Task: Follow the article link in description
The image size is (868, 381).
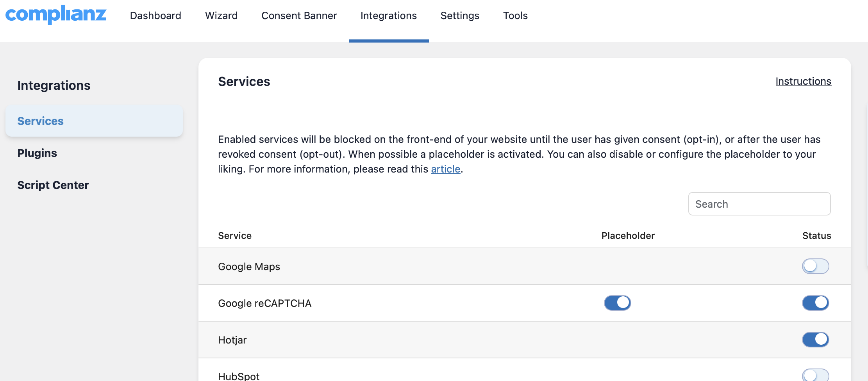Action: pos(445,169)
